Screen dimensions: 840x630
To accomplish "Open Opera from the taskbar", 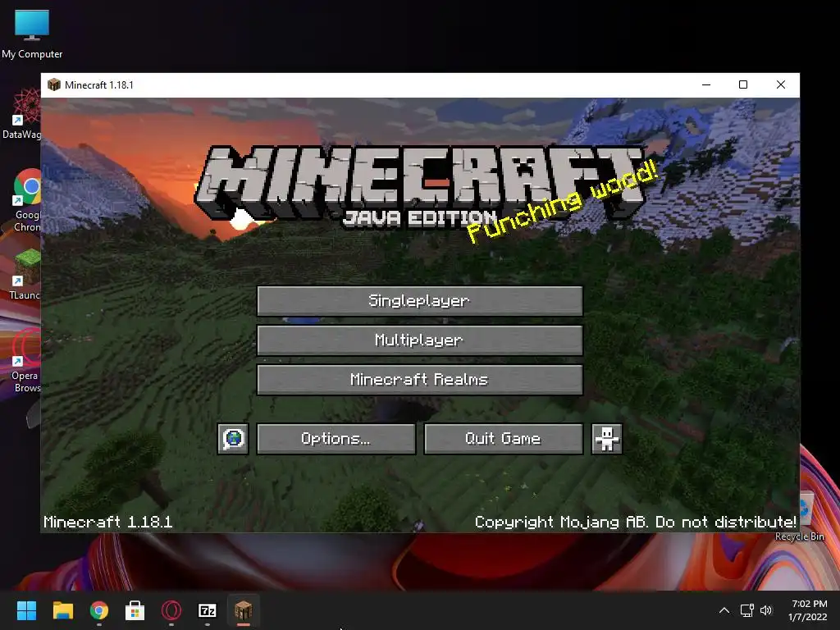I will coord(171,610).
